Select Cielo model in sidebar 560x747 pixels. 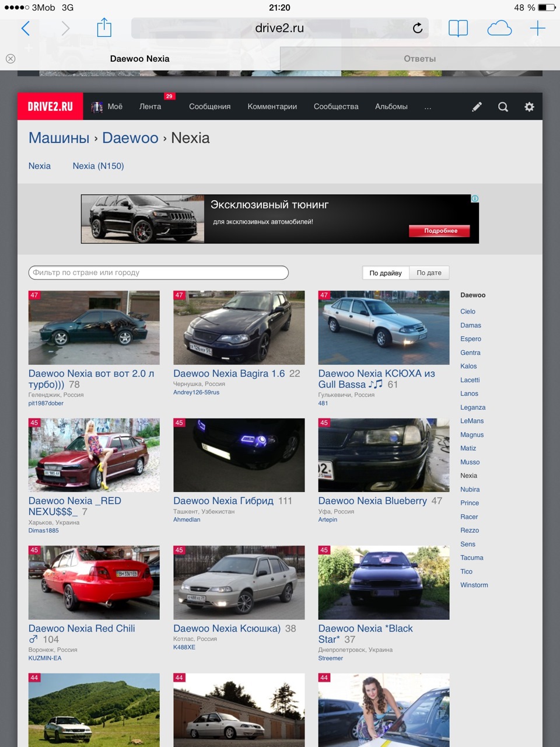click(x=468, y=312)
